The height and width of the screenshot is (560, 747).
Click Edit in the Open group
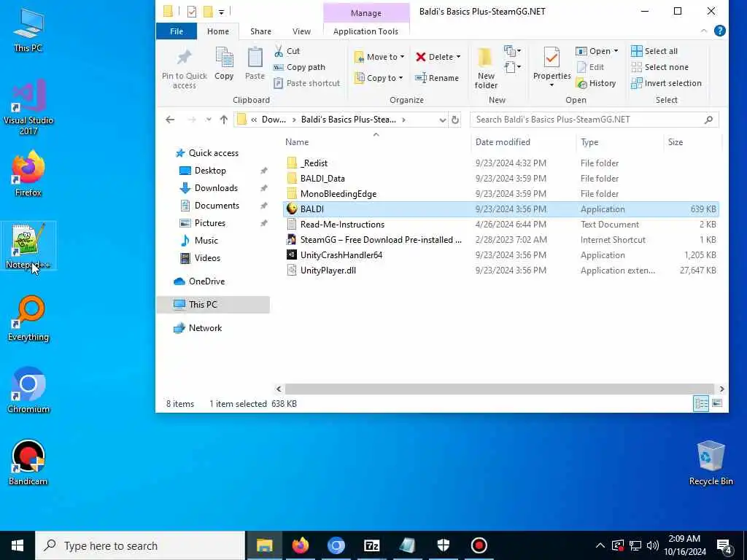590,67
